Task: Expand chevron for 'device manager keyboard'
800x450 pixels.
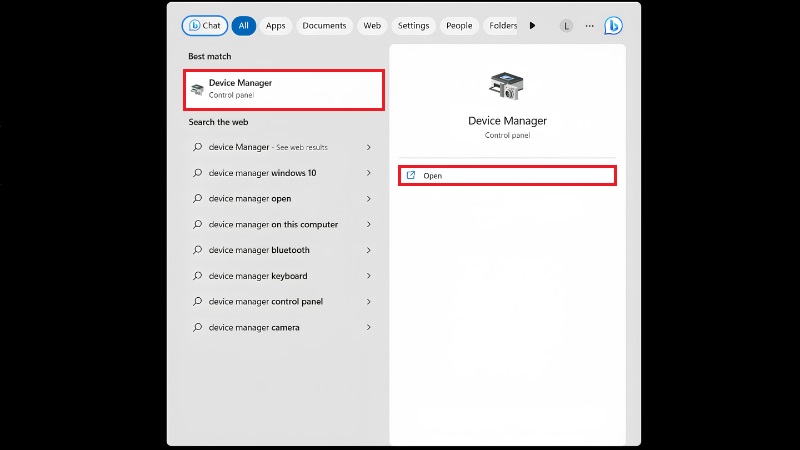Action: tap(368, 276)
